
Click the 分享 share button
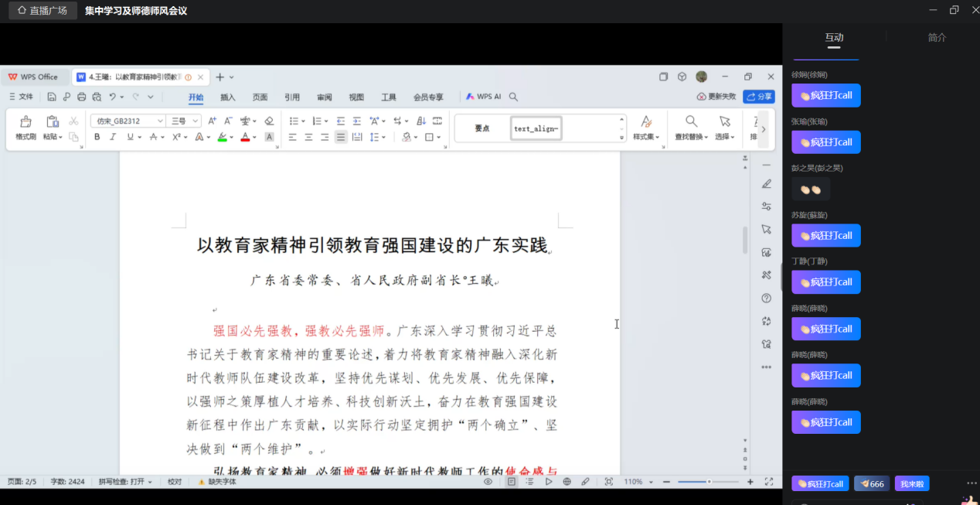[x=759, y=97]
